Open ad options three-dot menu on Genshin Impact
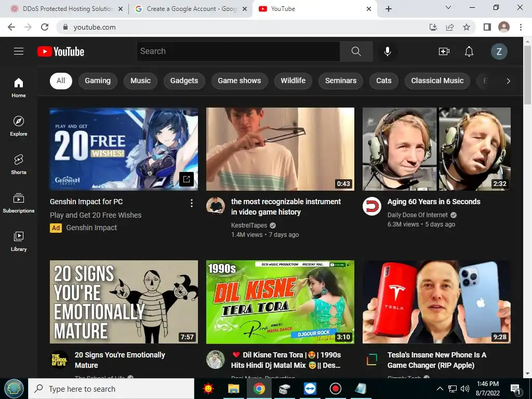Viewport: 532px width, 399px height. 192,203
